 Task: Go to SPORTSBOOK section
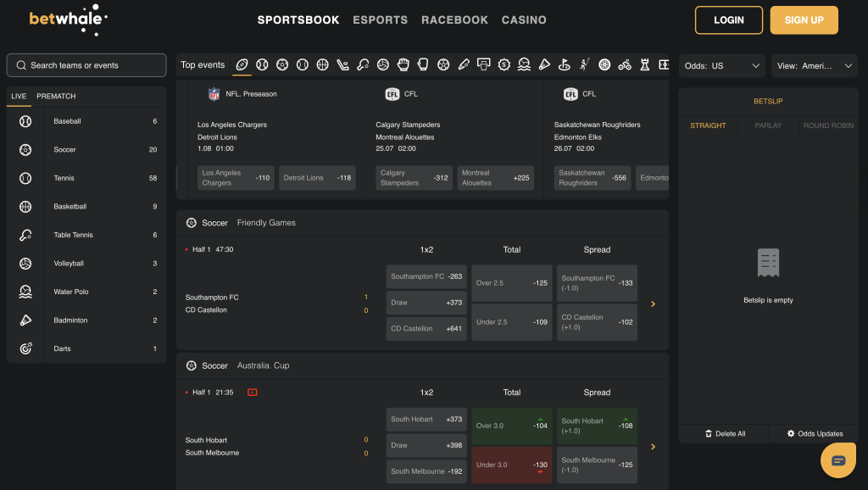point(298,20)
